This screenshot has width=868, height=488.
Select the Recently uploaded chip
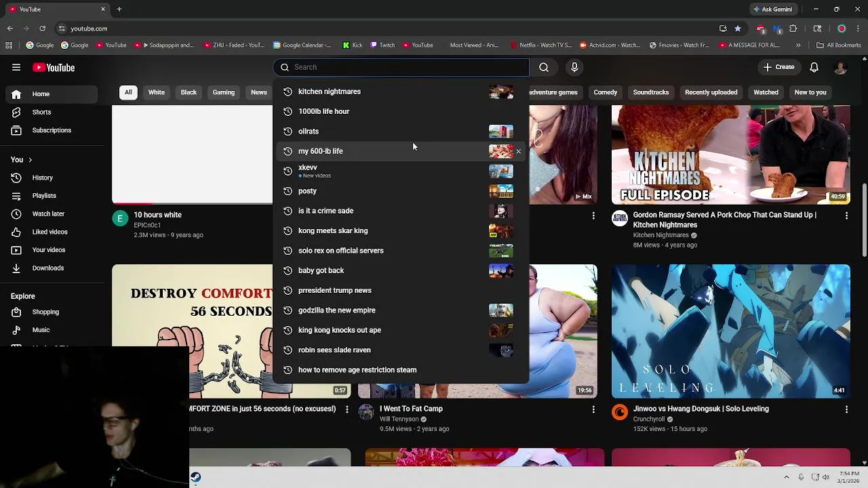point(711,92)
